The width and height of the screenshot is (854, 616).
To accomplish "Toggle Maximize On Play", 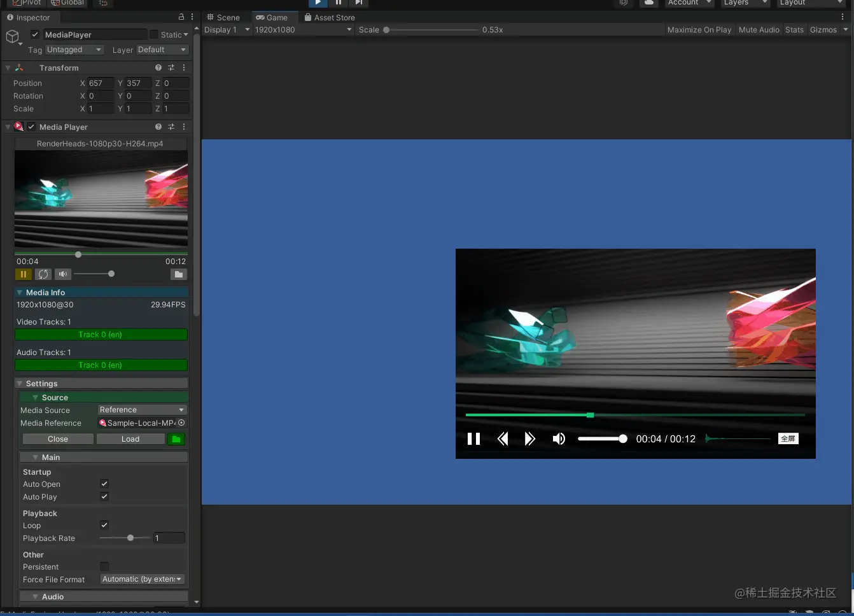I will (x=699, y=30).
